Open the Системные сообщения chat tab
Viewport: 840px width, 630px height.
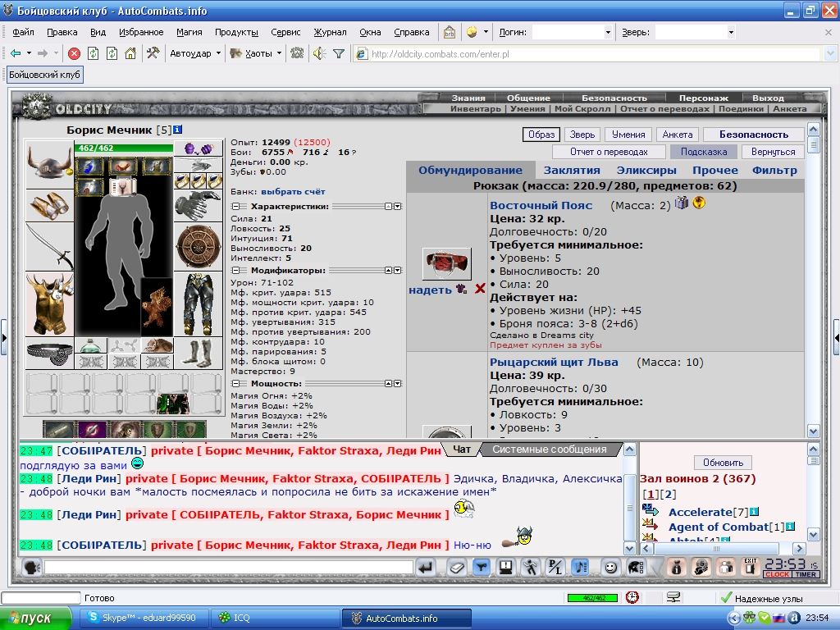549,450
